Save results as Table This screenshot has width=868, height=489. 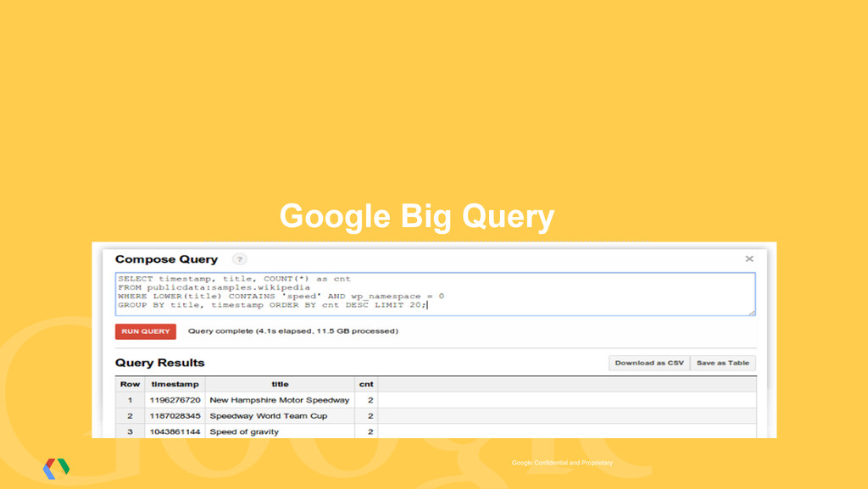(x=723, y=363)
